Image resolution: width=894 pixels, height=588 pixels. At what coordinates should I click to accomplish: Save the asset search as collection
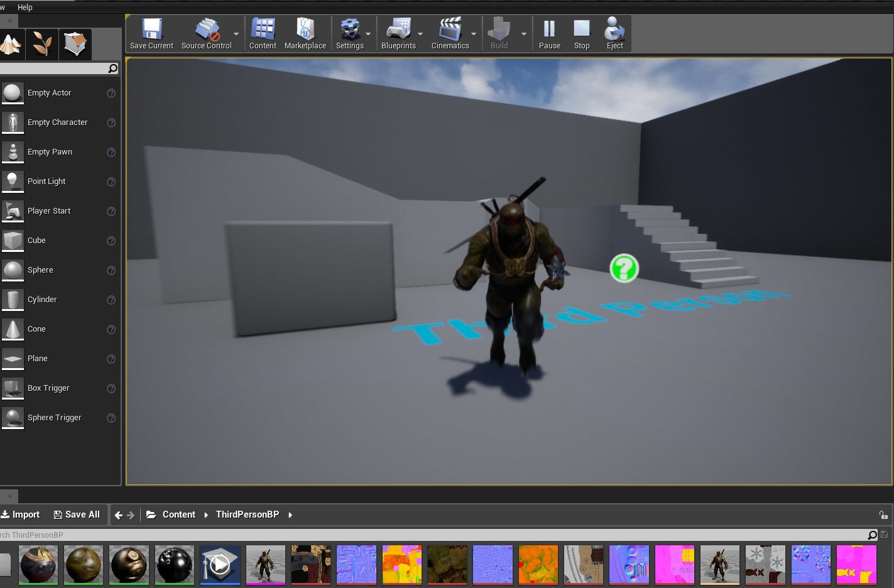coord(885,535)
